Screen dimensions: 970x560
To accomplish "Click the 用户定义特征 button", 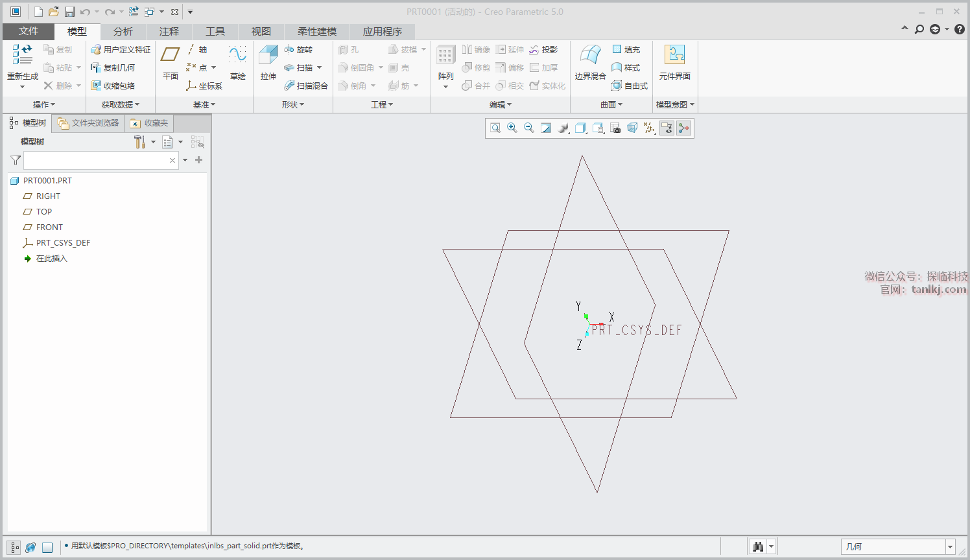I will tap(121, 50).
